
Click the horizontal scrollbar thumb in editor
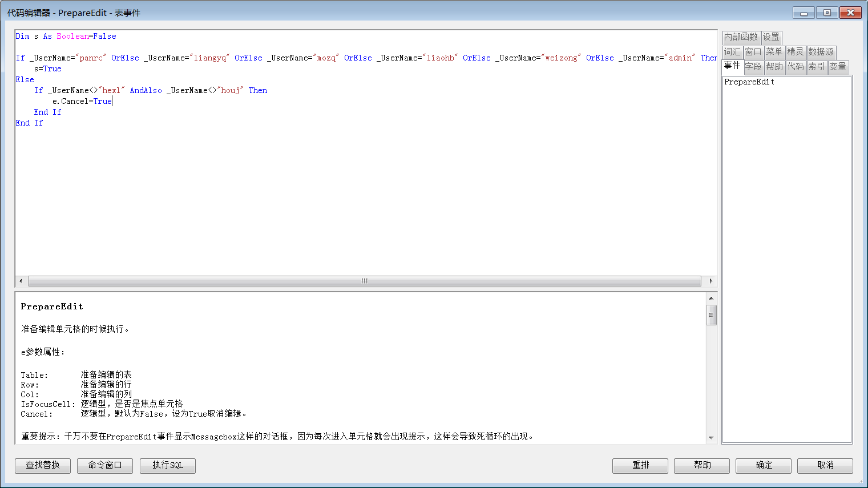tap(364, 281)
